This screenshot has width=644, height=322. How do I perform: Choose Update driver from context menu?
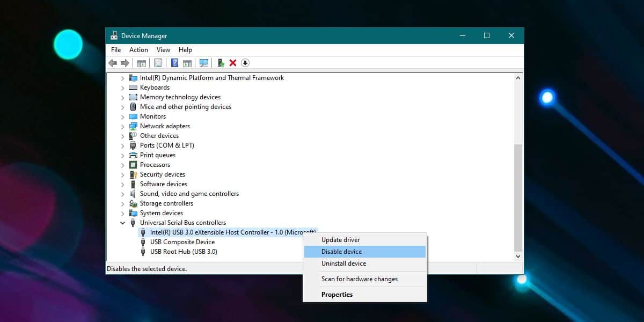[x=365, y=240]
